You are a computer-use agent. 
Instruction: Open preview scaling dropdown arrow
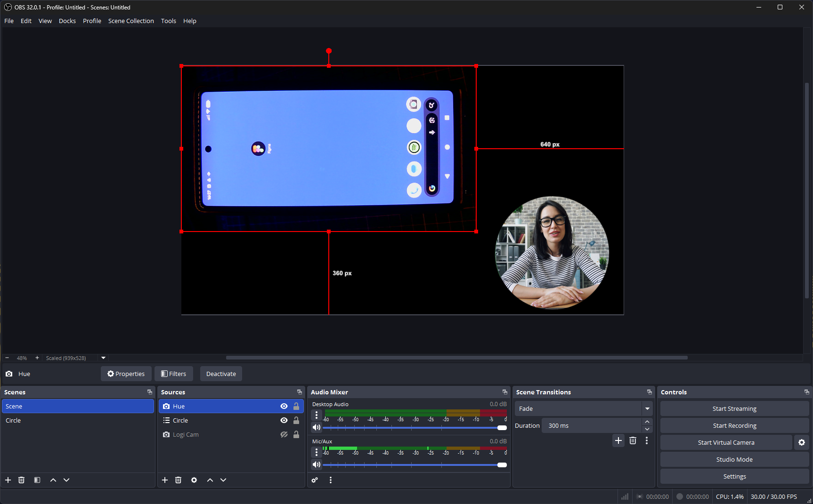tap(104, 358)
